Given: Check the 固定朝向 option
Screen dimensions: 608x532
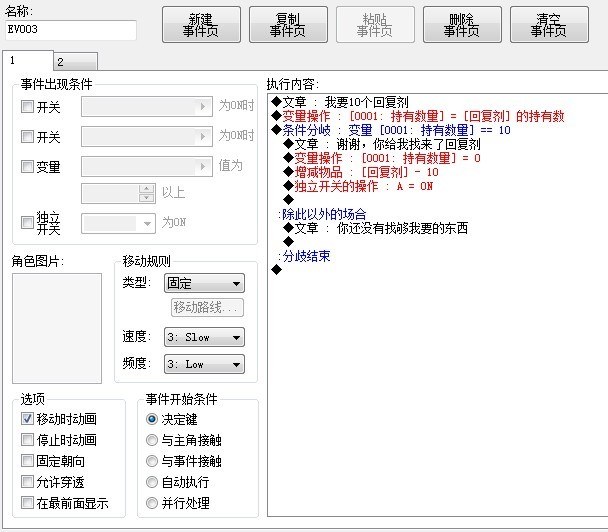Looking at the screenshot, I should click(x=27, y=461).
